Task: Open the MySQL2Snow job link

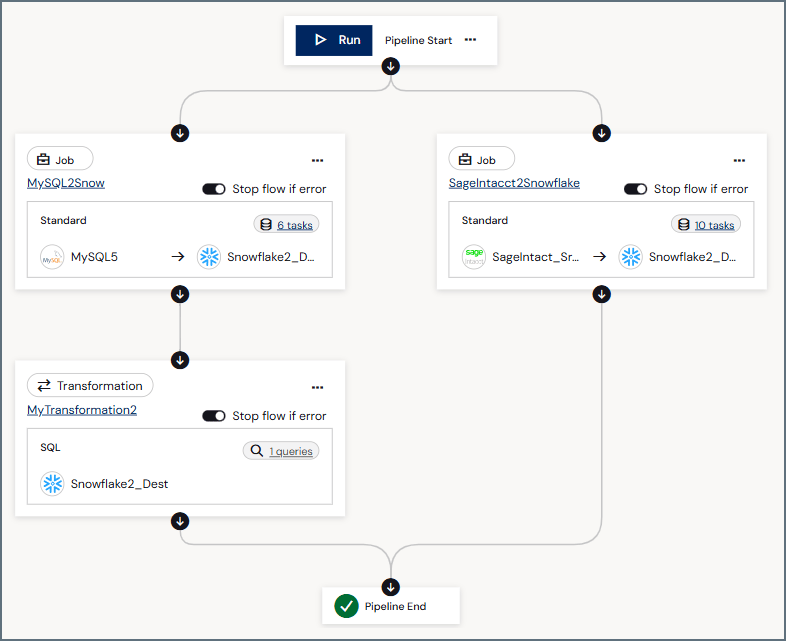Action: coord(66,183)
